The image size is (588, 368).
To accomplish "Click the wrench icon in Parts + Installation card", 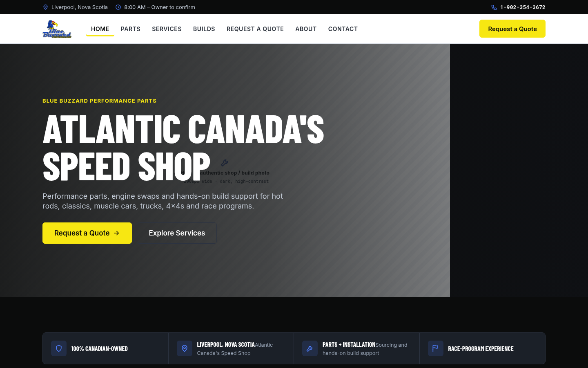I will 310,348.
